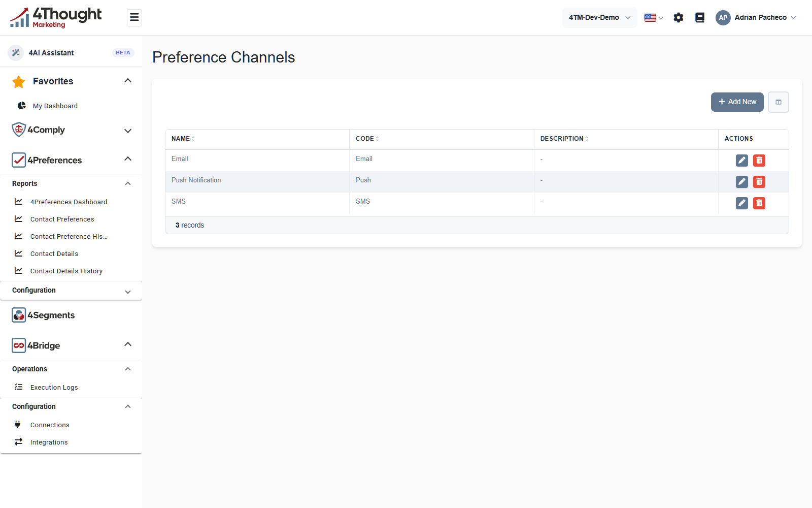The width and height of the screenshot is (812, 508).
Task: Expand the 4Comply section
Action: 128,131
